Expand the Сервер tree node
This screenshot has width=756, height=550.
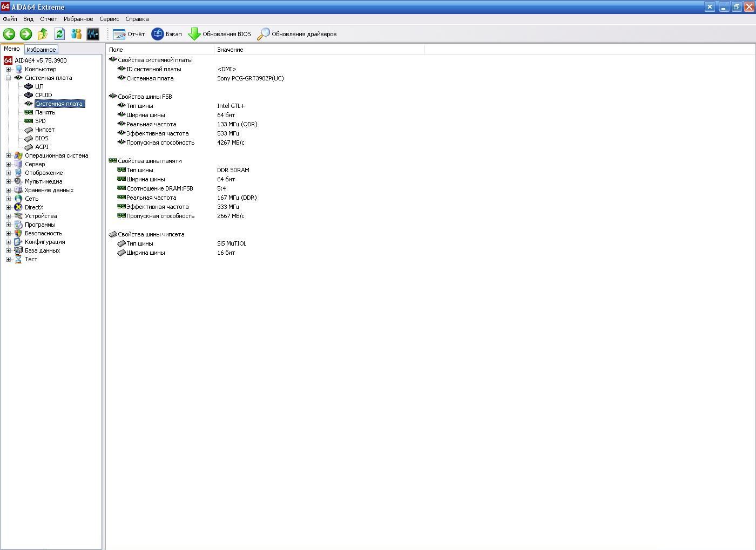point(8,164)
